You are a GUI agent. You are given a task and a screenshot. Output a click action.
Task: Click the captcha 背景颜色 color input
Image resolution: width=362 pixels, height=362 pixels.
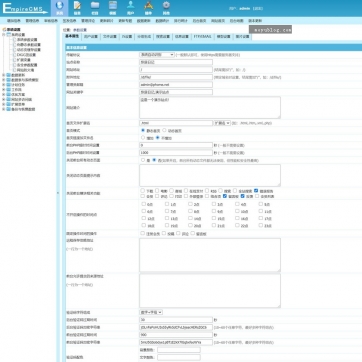pyautogui.click(x=179, y=350)
